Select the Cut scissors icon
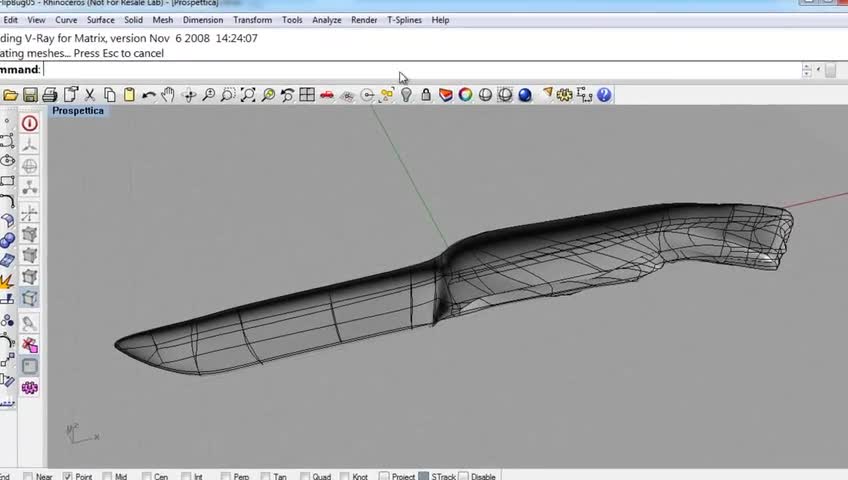This screenshot has height=480, width=848. point(90,95)
